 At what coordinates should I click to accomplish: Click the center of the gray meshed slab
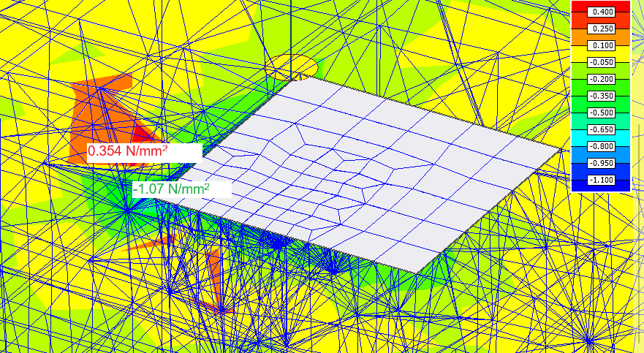[380, 172]
